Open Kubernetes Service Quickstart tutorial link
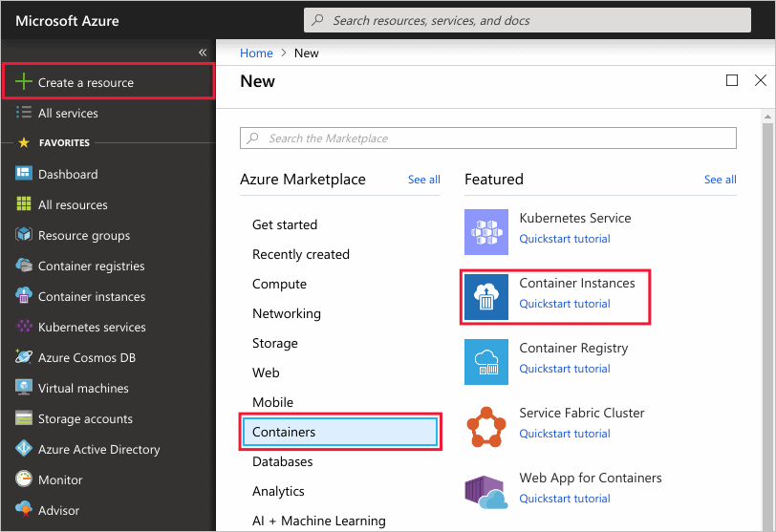Image resolution: width=776 pixels, height=532 pixels. pyautogui.click(x=564, y=239)
